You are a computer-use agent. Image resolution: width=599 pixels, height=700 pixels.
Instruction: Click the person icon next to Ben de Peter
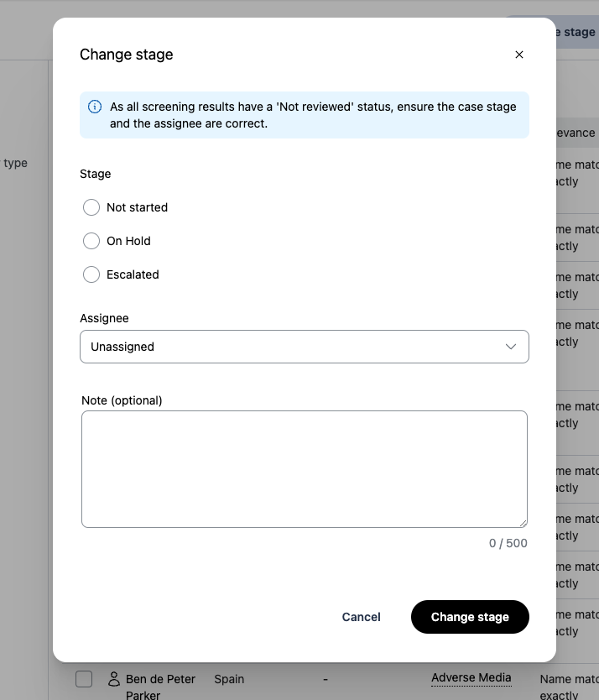pyautogui.click(x=114, y=678)
